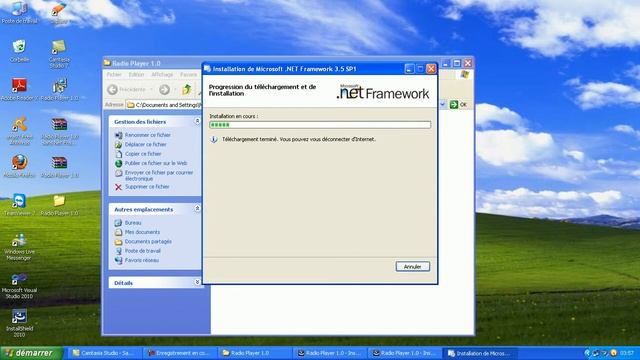Collapse the Gestion des fichiers panel
The height and width of the screenshot is (360, 640).
point(197,121)
